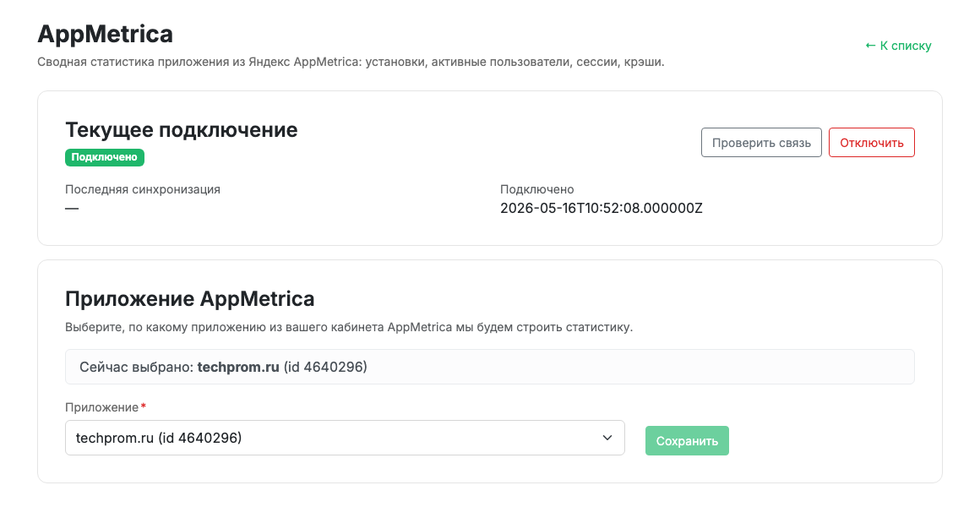Click the timestamp '2026-05-16T10:52:08.000000Z'

(x=602, y=208)
